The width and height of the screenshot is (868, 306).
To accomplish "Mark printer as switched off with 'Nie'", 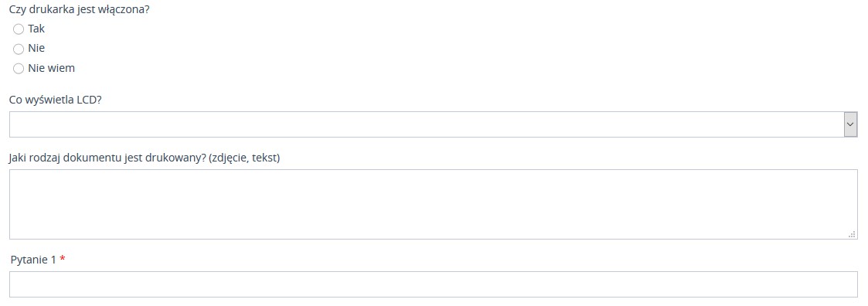I will click(x=19, y=49).
